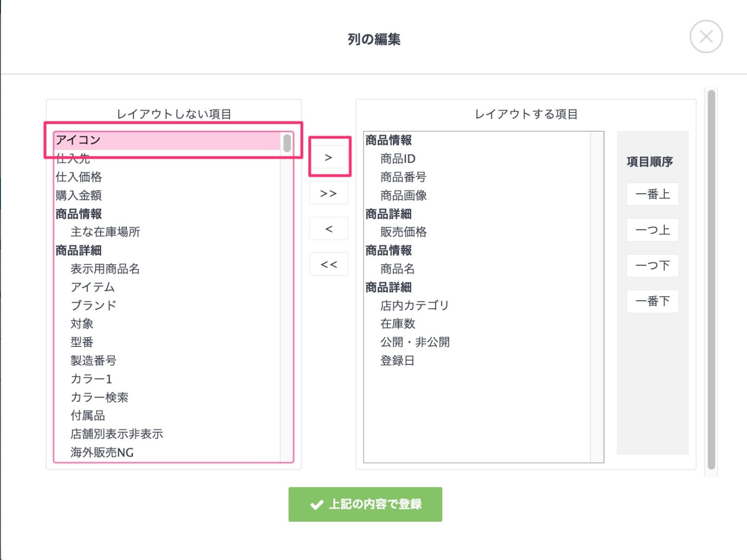The height and width of the screenshot is (560, 747).
Task: Click the dialog's vertical scrollbar
Action: (711, 280)
